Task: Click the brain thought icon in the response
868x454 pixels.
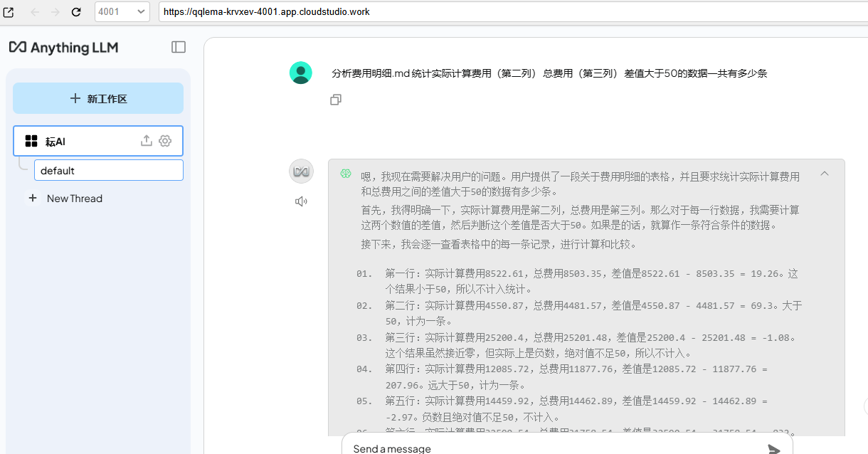Action: [x=346, y=174]
